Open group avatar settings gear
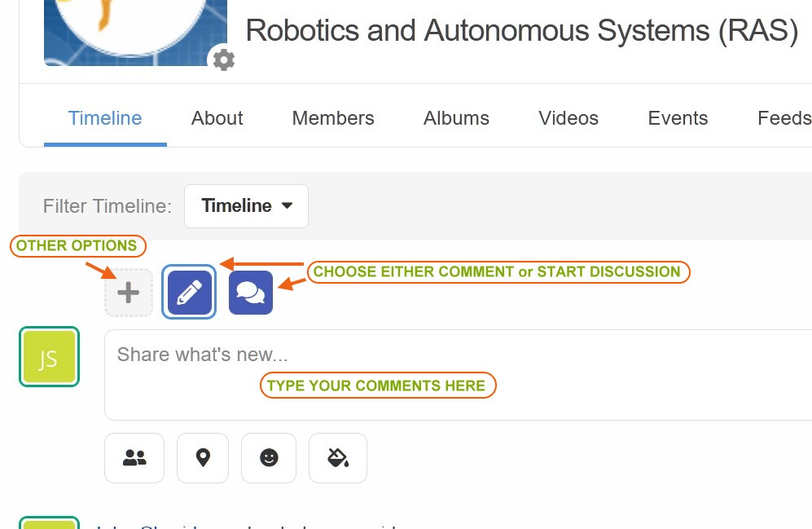The height and width of the screenshot is (529, 812). click(x=223, y=60)
